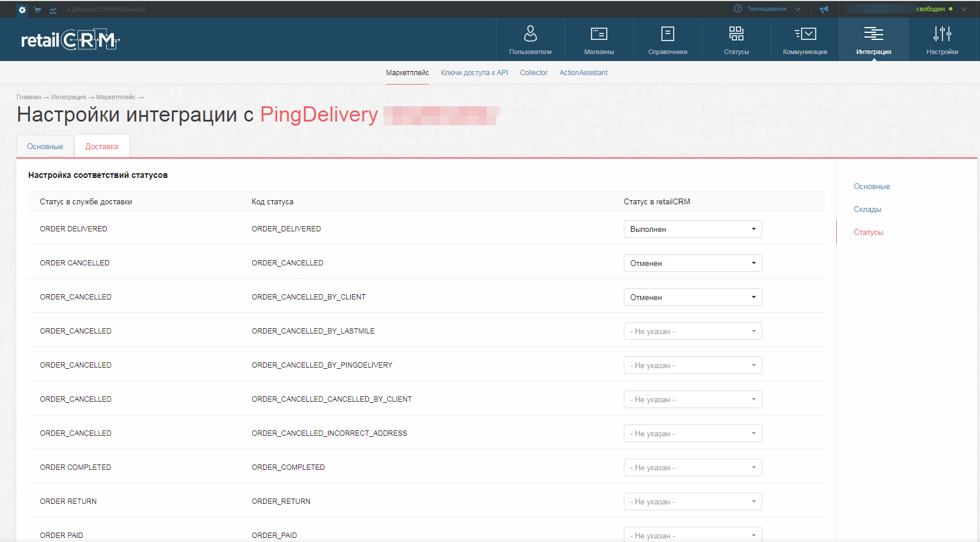Click the retailCRM logo
Screen dimensions: 980x542
pos(70,40)
